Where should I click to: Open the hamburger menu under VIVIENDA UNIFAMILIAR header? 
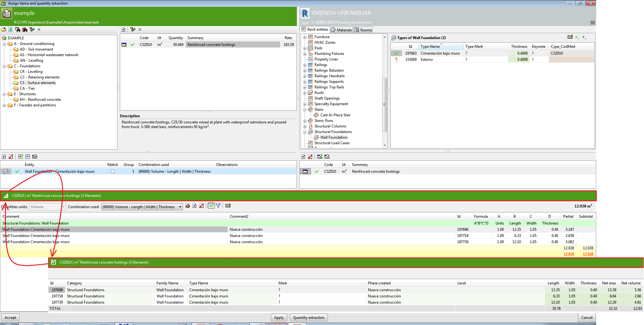click(x=592, y=23)
